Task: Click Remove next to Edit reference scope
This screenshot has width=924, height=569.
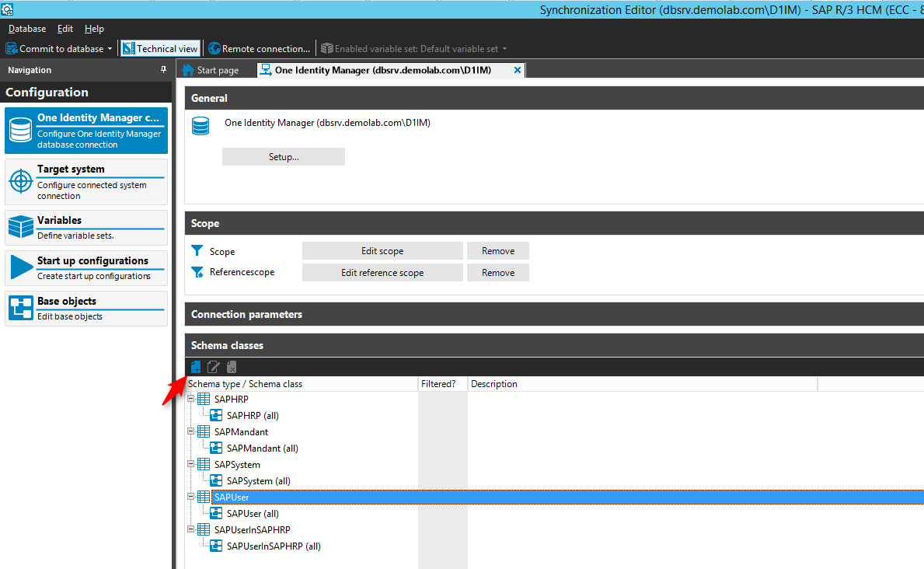Action: point(498,272)
